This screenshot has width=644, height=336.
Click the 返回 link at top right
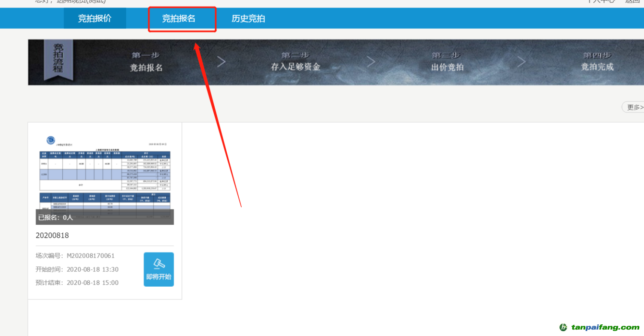coord(632,1)
